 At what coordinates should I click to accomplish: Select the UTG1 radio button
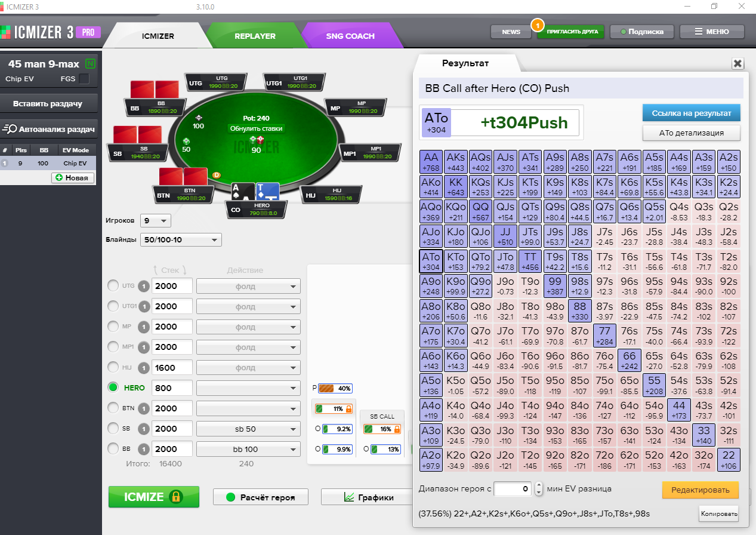[113, 306]
